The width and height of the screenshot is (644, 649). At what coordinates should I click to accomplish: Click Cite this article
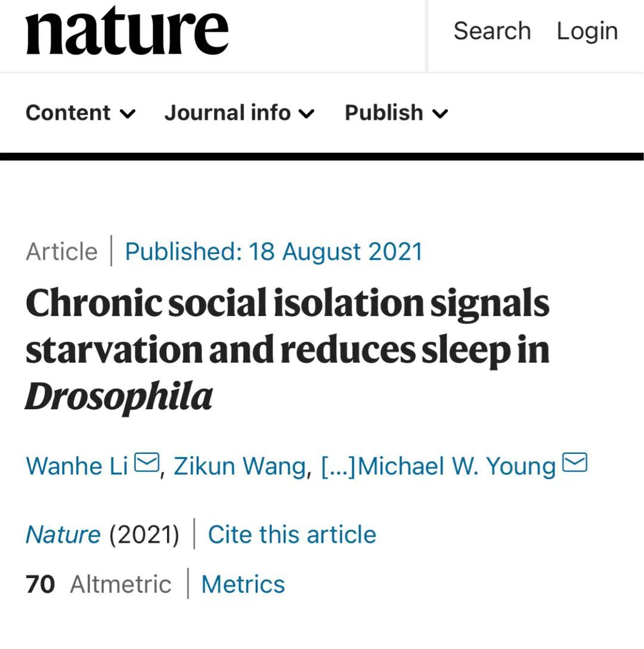292,534
